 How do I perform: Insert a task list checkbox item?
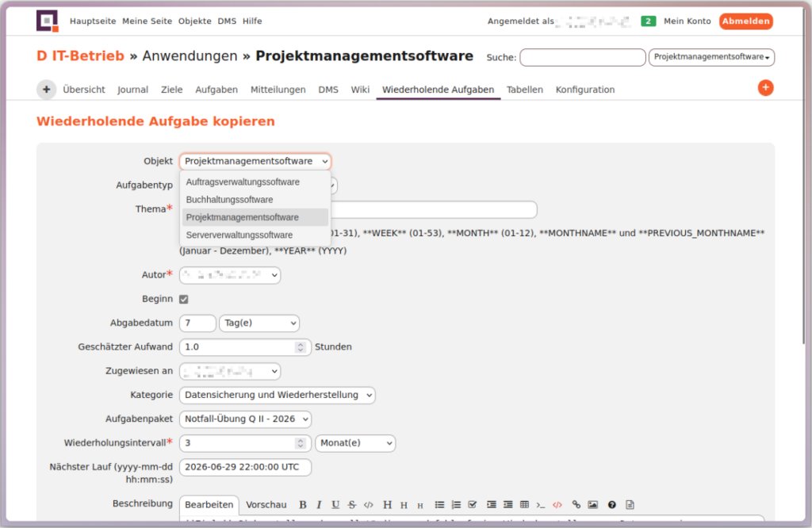[473, 505]
